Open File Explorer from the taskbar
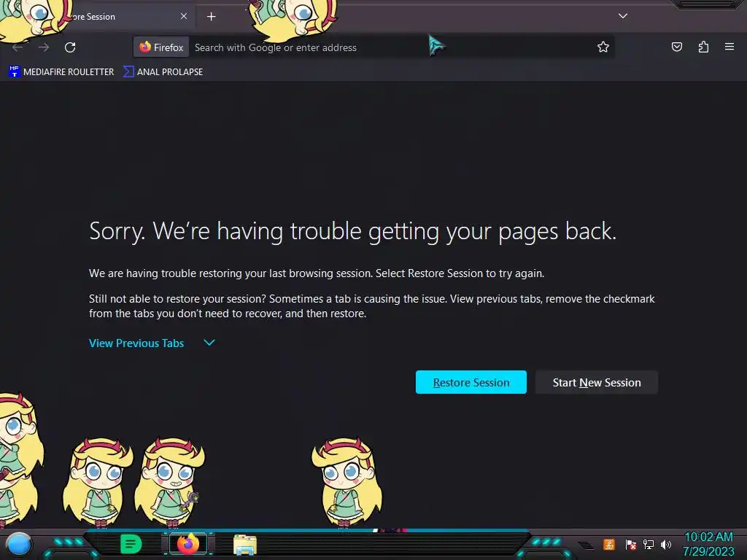Viewport: 747px width, 560px height. tap(245, 545)
